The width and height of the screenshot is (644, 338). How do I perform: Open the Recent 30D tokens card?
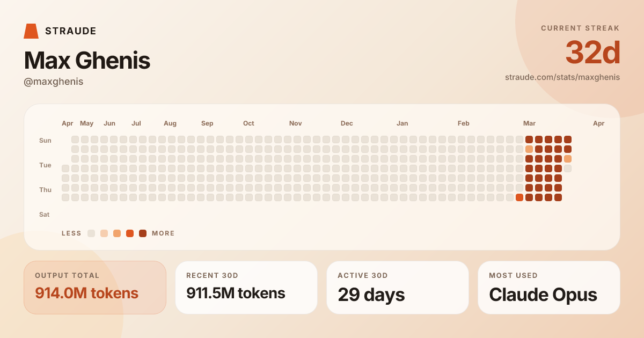[246, 288]
